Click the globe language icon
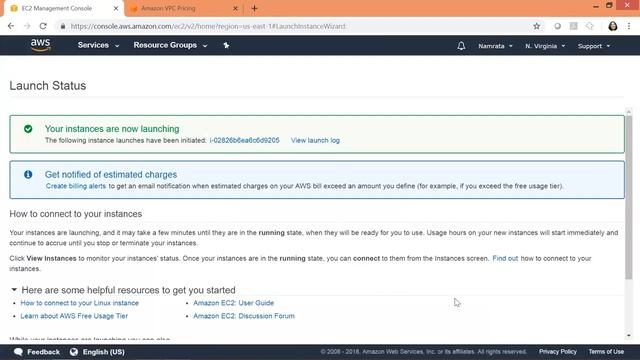640x360 pixels. click(x=74, y=352)
